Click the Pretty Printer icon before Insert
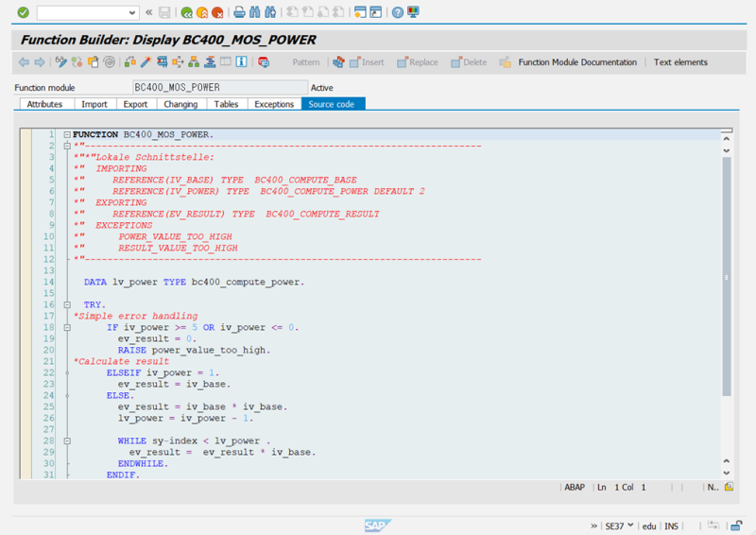Image resolution: width=756 pixels, height=535 pixels. [x=338, y=62]
